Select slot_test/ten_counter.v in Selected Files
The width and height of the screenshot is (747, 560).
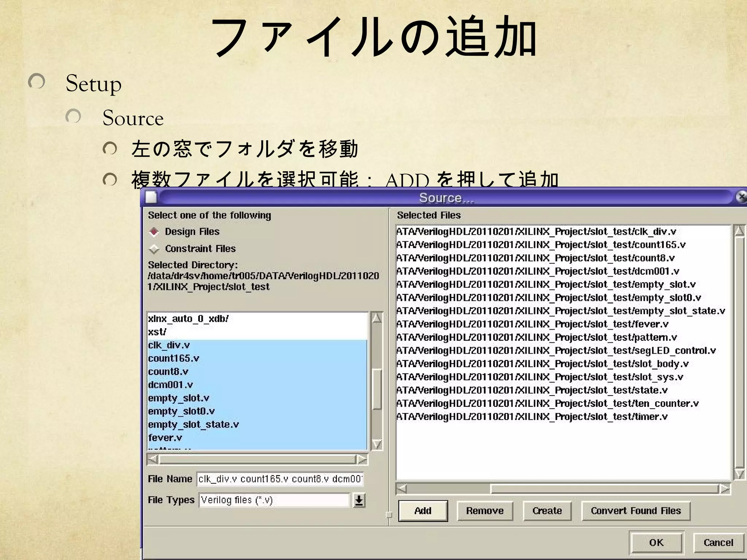click(564, 403)
